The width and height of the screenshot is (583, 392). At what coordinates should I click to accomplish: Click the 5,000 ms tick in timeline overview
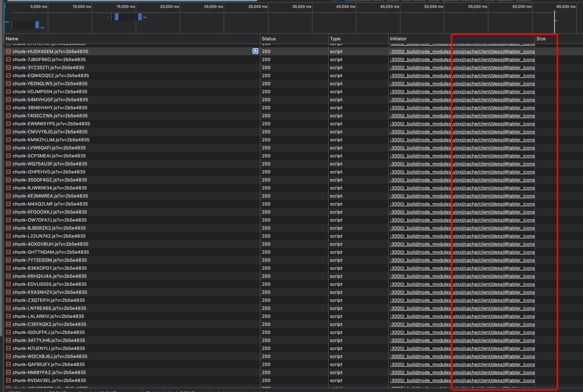(39, 6)
